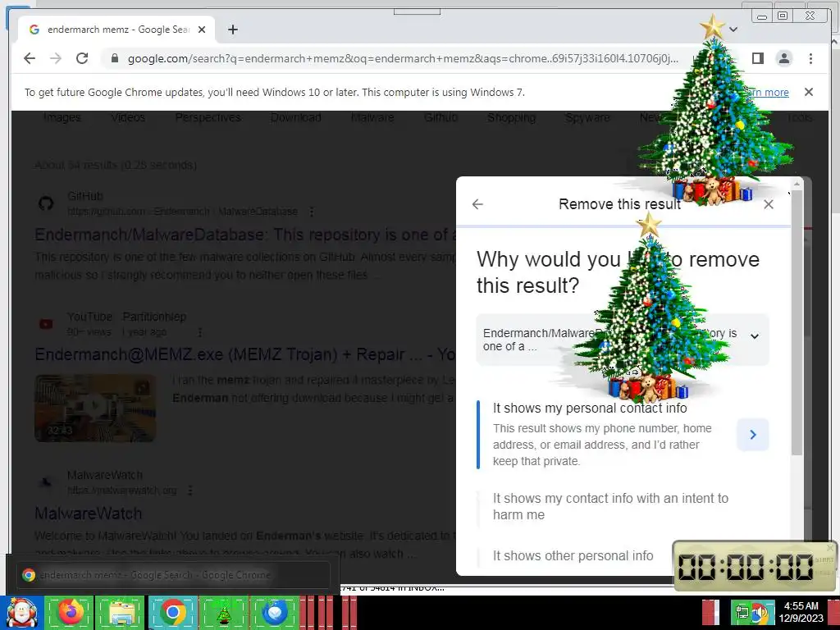Go back in Chrome navigation
The height and width of the screenshot is (630, 840).
(x=30, y=58)
